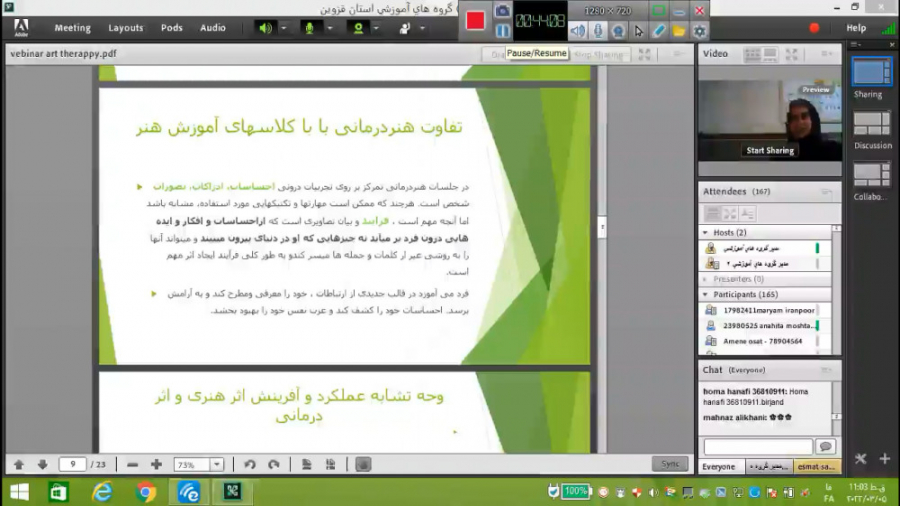Click the Pause/Resume recorder button

503,30
